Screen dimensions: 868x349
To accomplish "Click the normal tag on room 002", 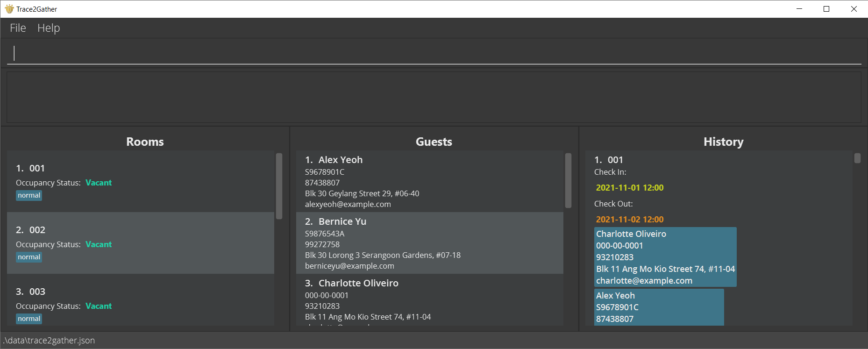I will point(29,257).
